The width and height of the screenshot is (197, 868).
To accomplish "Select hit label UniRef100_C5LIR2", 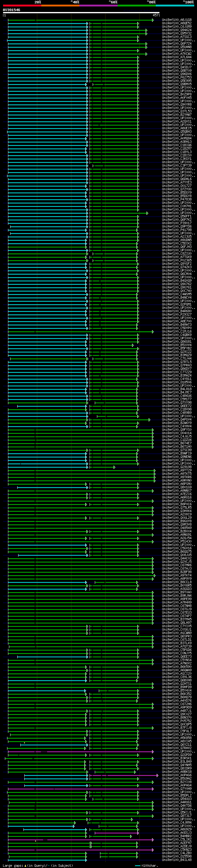I will 177,839.
